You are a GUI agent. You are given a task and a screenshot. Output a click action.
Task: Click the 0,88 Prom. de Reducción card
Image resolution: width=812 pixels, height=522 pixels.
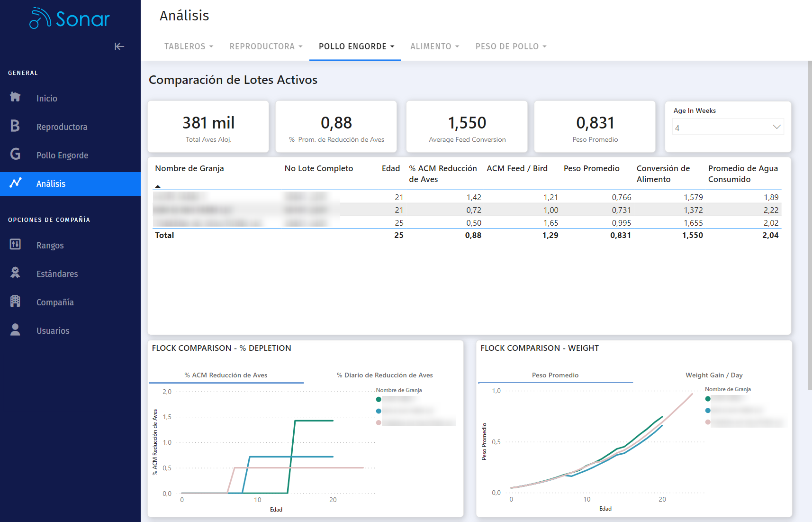pos(336,127)
